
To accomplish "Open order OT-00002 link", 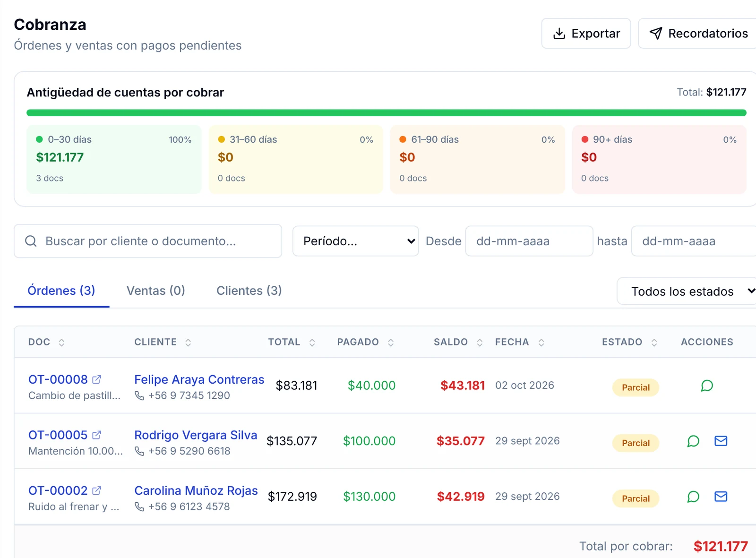I will pyautogui.click(x=58, y=490).
